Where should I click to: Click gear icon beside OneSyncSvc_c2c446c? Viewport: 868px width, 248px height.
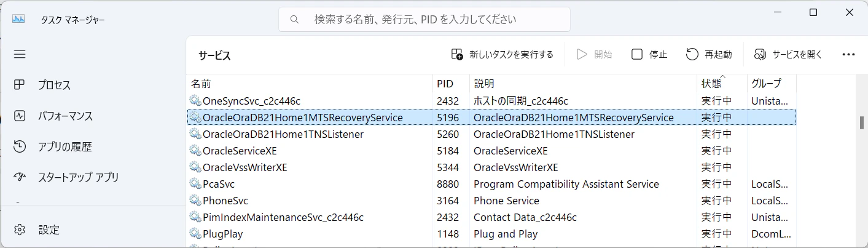195,100
